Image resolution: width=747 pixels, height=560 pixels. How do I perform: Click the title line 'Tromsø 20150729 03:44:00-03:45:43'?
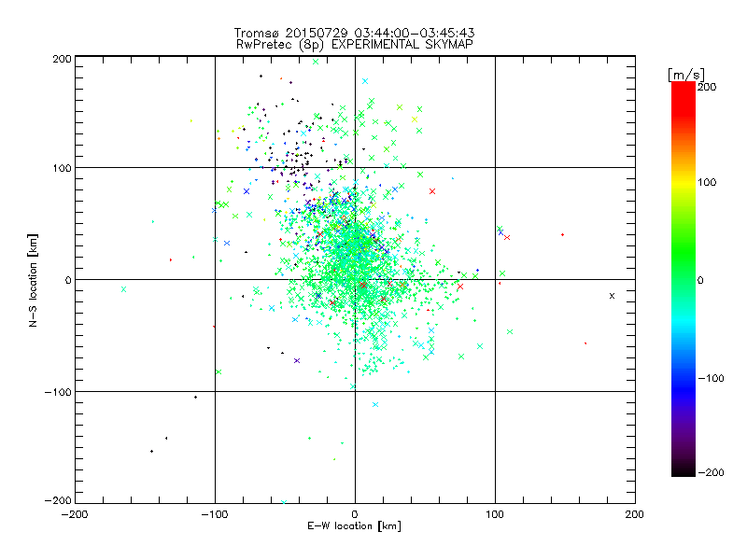(x=354, y=33)
